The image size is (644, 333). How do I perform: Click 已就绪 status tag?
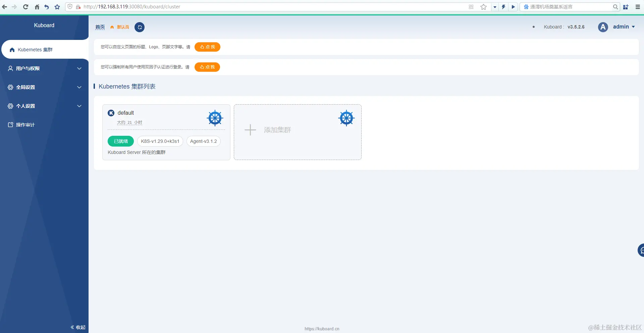tap(121, 141)
